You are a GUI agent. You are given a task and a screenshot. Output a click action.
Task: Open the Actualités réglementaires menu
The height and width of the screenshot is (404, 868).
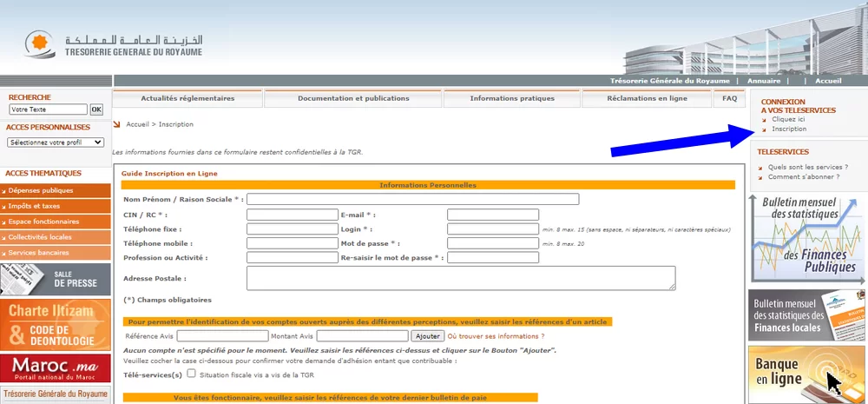coord(187,99)
